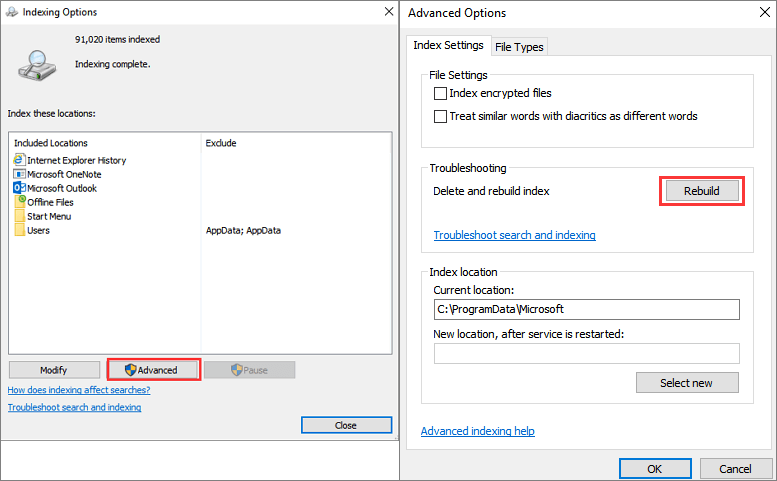Viewport: 777px width, 481px height.
Task: Toggle the diacritics as different words checkbox
Action: tap(440, 117)
